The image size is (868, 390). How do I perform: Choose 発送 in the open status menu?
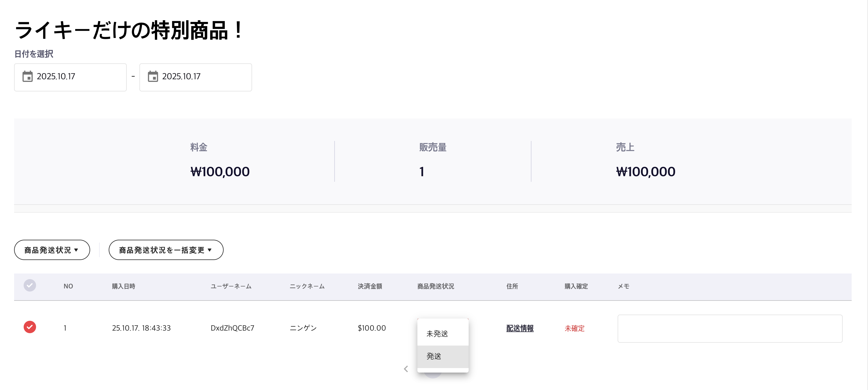434,356
